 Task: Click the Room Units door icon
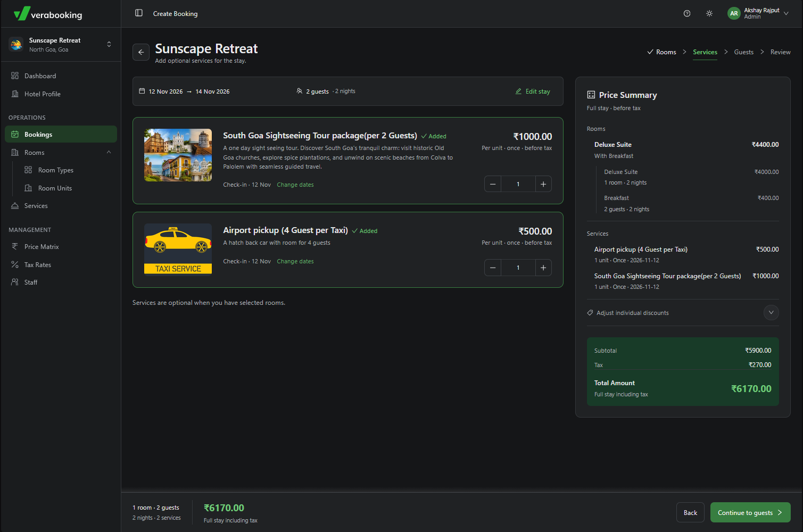click(29, 188)
